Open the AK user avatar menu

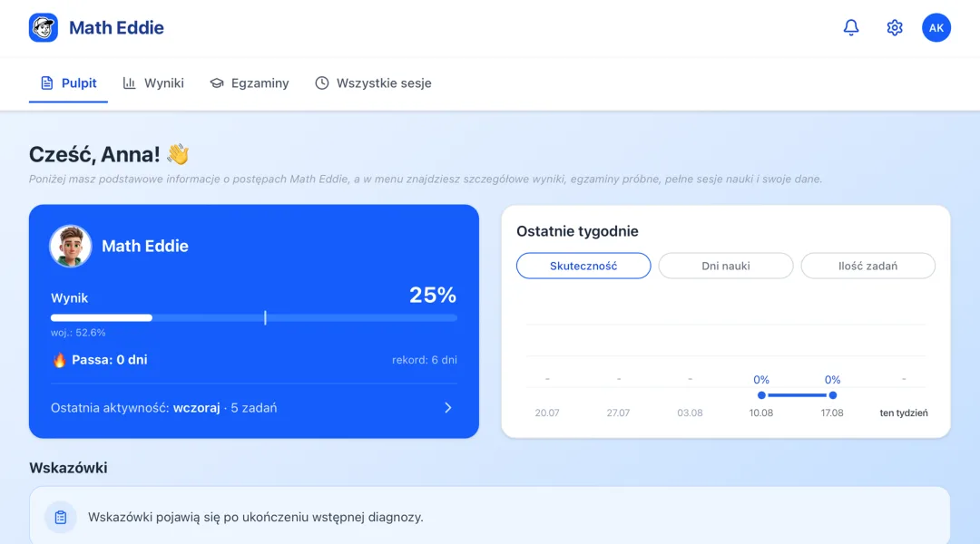tap(936, 27)
